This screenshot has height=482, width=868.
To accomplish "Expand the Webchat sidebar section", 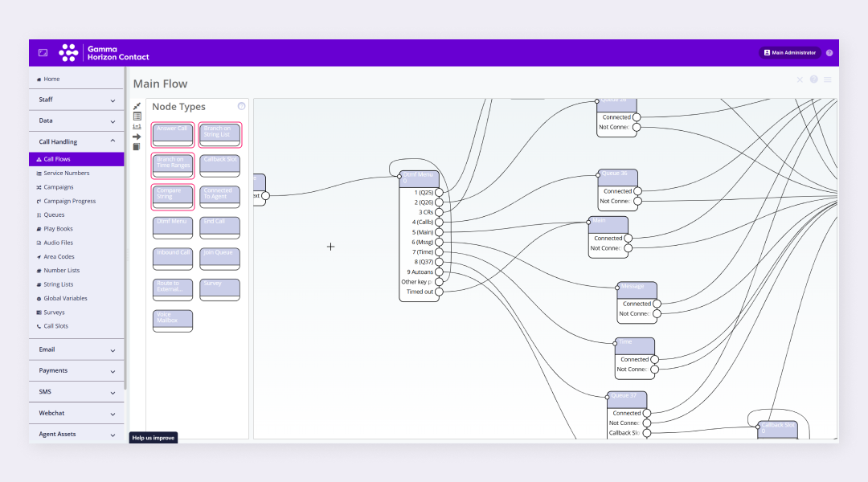I will tap(76, 414).
